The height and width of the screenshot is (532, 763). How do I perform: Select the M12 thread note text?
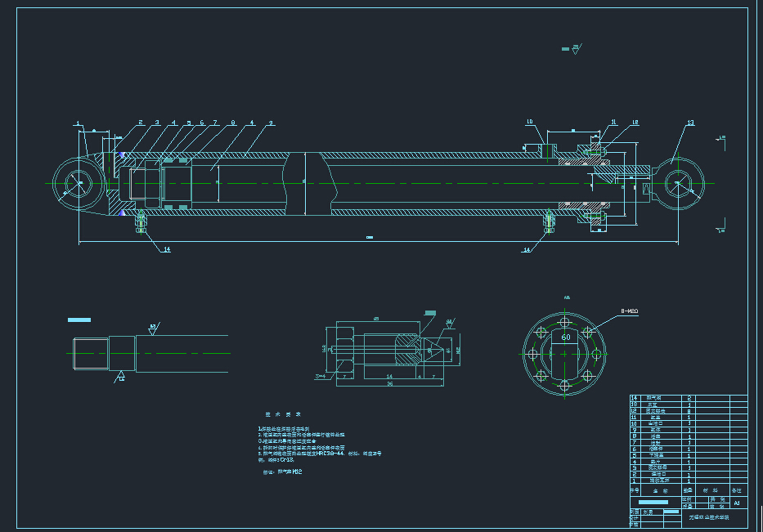(296, 472)
